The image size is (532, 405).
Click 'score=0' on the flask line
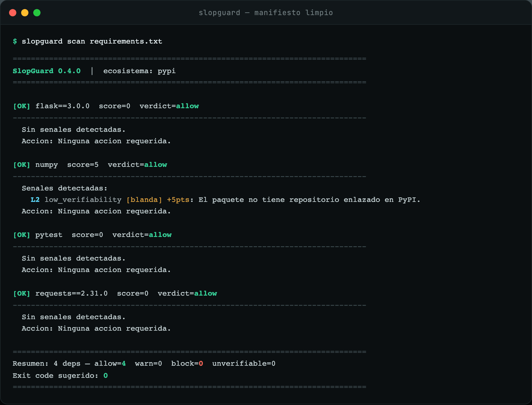pyautogui.click(x=115, y=106)
